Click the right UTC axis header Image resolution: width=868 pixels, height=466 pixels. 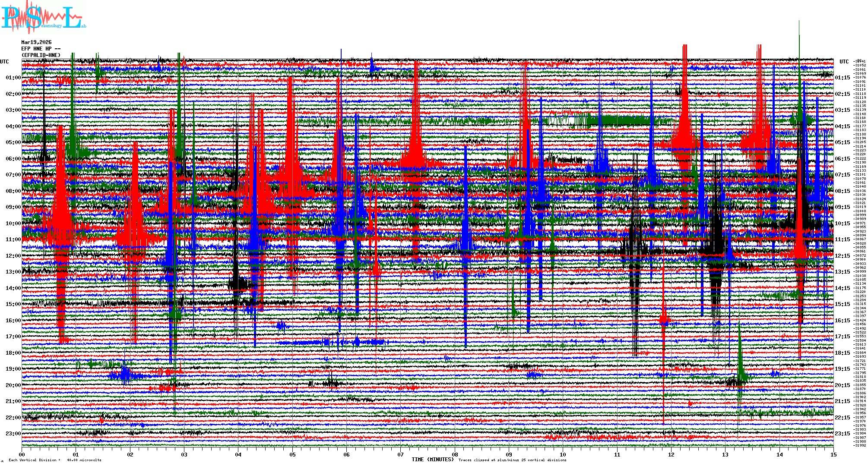[844, 62]
